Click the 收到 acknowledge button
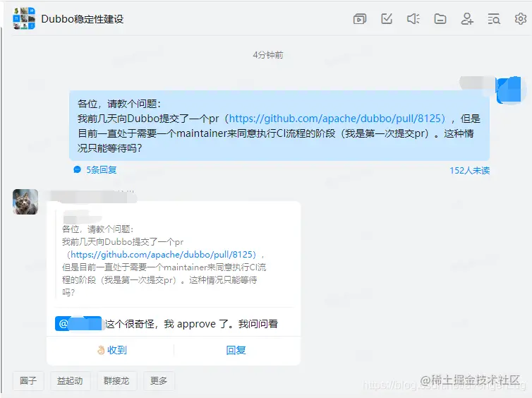532x398 pixels. [111, 350]
